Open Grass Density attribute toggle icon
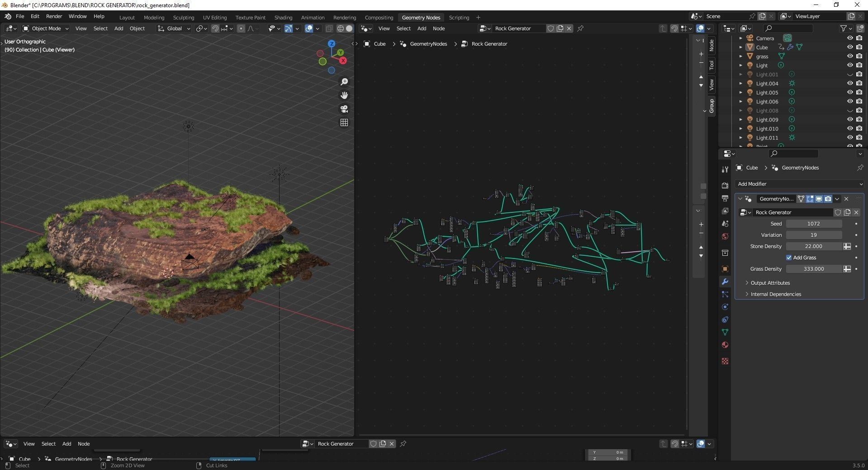The height and width of the screenshot is (470, 868). (847, 269)
